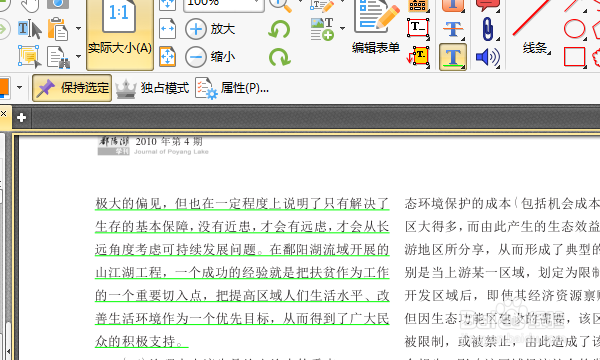
Task: Click the underlined line starting 山江湖工程
Action: tap(242, 272)
